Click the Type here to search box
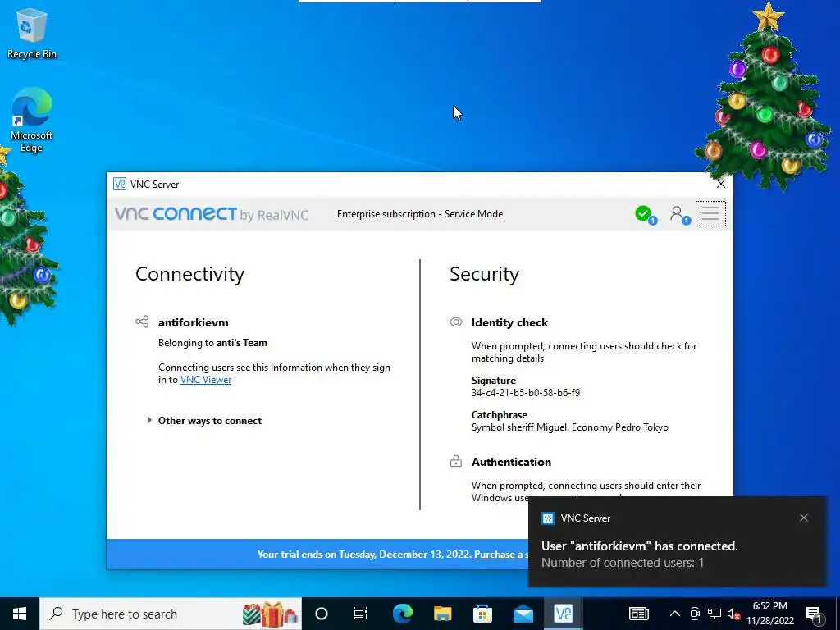The image size is (840, 630). 171,614
